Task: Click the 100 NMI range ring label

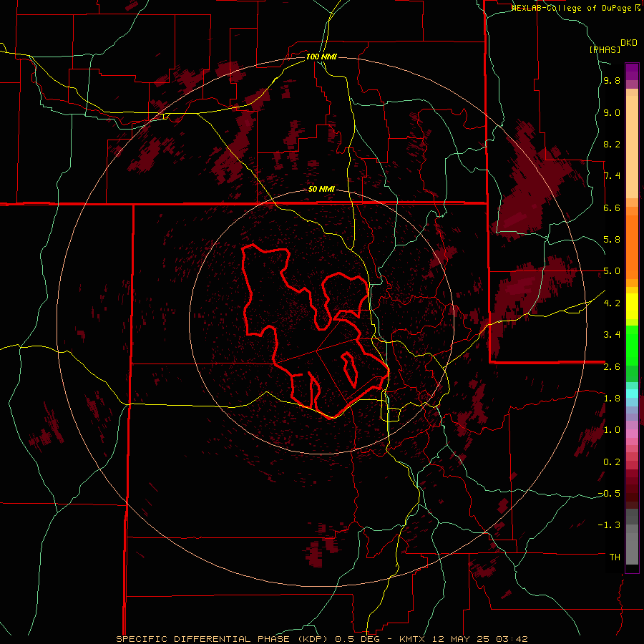Action: pos(321,57)
